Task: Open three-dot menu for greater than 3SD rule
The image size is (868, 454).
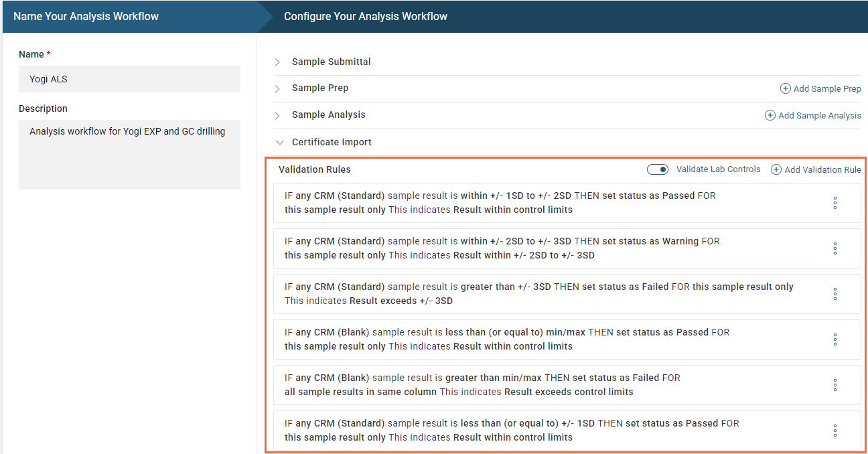Action: (x=835, y=294)
